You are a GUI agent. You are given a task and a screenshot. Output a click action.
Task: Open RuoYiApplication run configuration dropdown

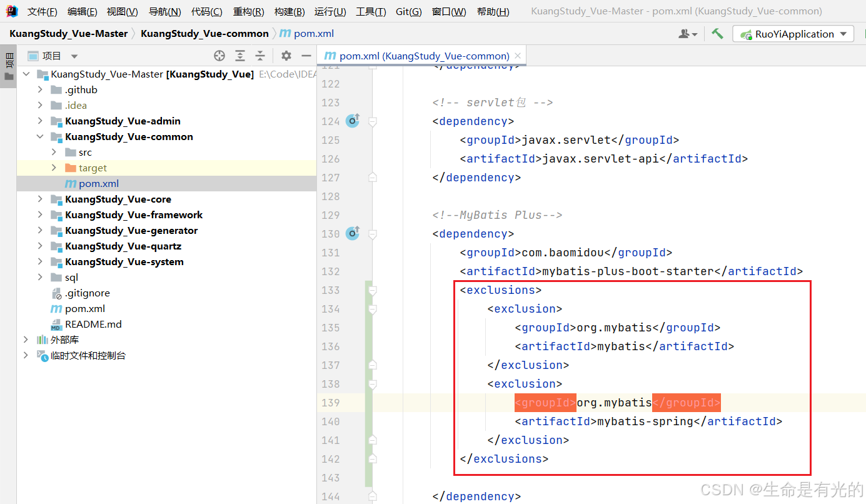(793, 34)
